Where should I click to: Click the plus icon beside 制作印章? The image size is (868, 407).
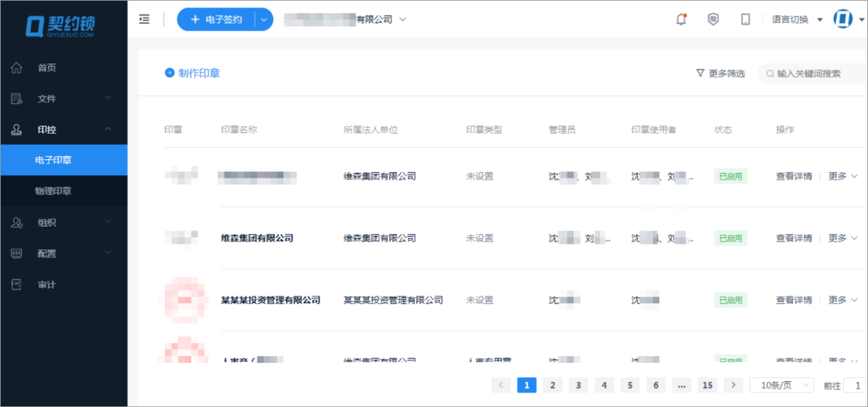pyautogui.click(x=170, y=72)
